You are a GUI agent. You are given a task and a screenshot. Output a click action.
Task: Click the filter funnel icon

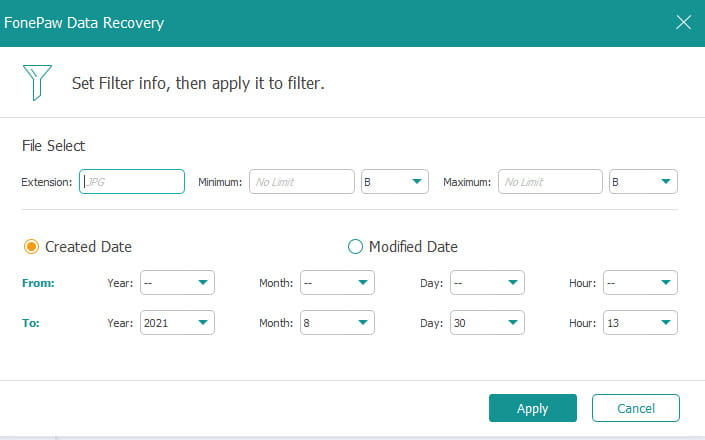click(36, 81)
